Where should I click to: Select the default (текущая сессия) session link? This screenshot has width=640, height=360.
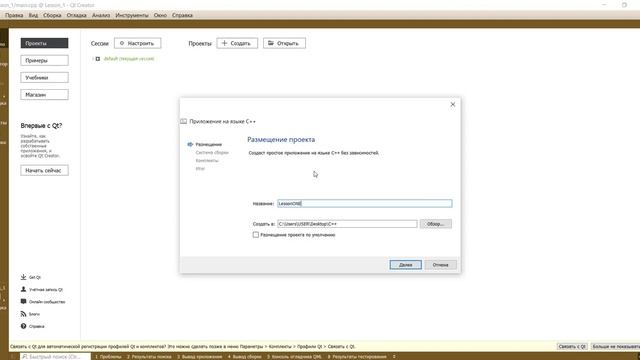click(129, 59)
